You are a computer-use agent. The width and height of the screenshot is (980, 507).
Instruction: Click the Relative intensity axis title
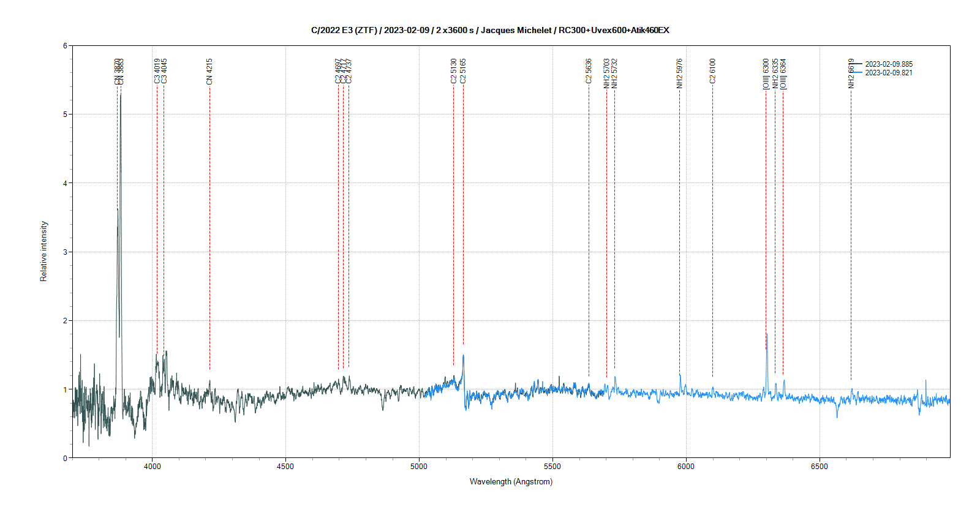click(x=43, y=251)
